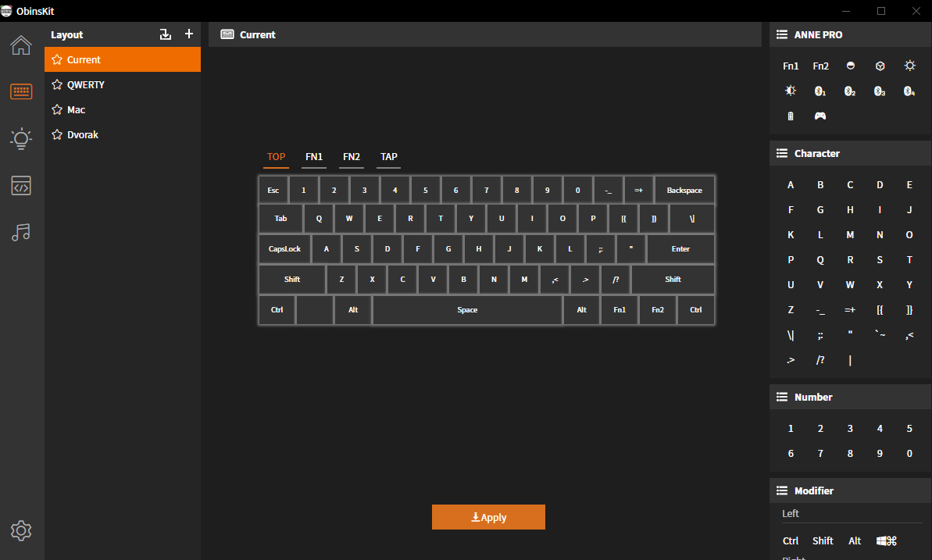Switch to the FN2 layer tab
The width and height of the screenshot is (932, 560).
[x=352, y=157]
